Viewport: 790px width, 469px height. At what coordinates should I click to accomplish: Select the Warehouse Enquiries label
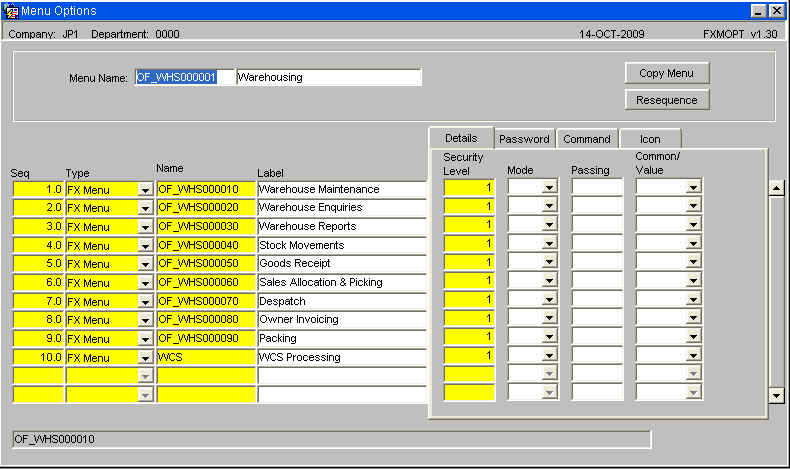[342, 208]
